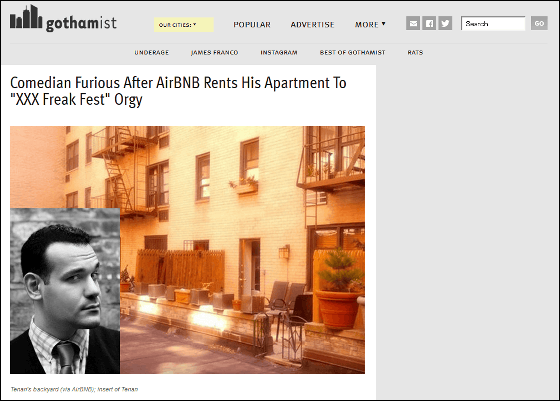View Best of Gothamist link
Viewport: 560px width, 401px height.
click(x=352, y=52)
